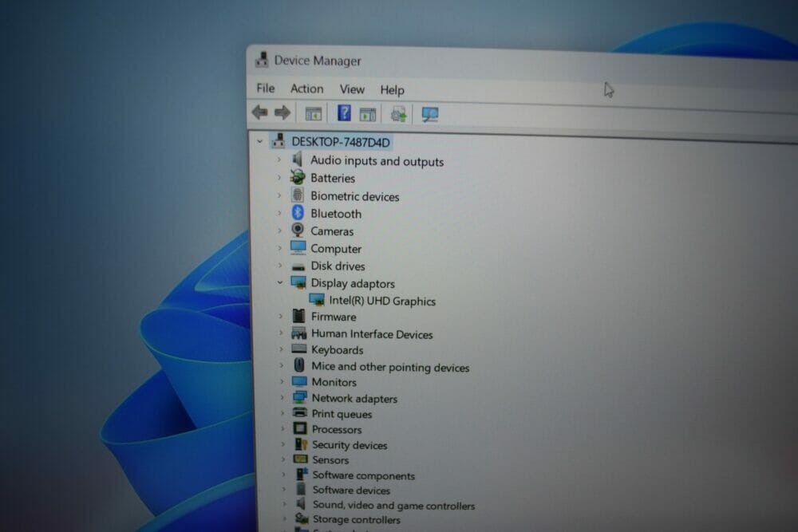This screenshot has height=532, width=798.
Task: Collapse the Display adaptors category
Action: (280, 282)
